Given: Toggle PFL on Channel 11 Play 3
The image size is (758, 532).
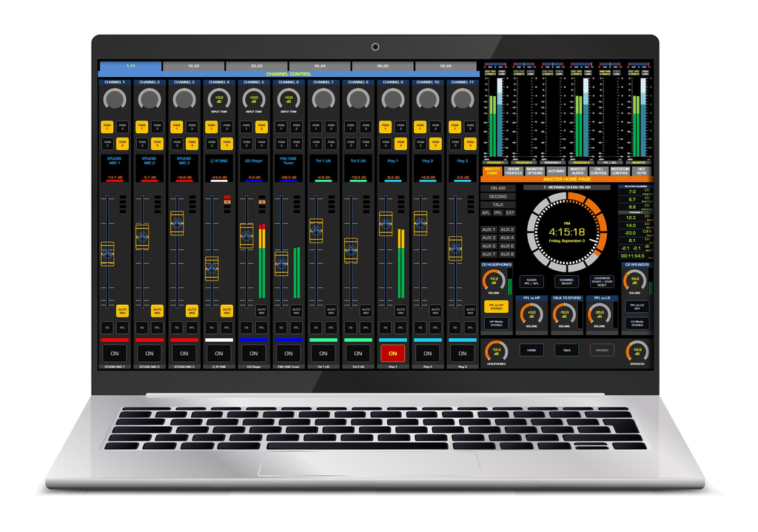Looking at the screenshot, I should pyautogui.click(x=470, y=328).
